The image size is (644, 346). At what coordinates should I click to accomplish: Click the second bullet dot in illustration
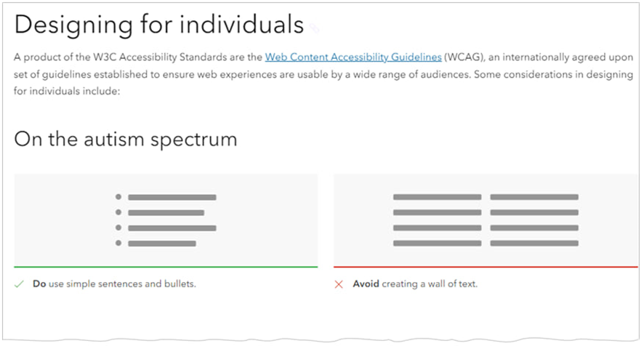118,212
